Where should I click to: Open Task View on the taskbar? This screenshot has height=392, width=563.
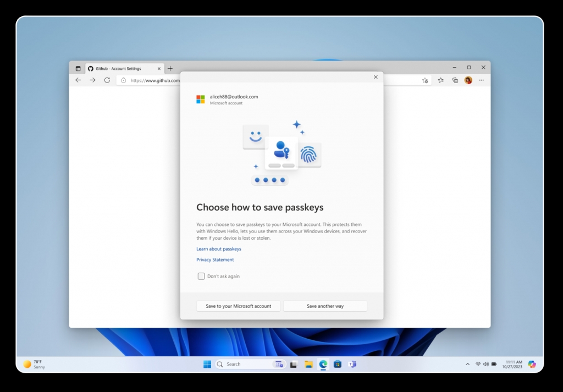(x=293, y=364)
